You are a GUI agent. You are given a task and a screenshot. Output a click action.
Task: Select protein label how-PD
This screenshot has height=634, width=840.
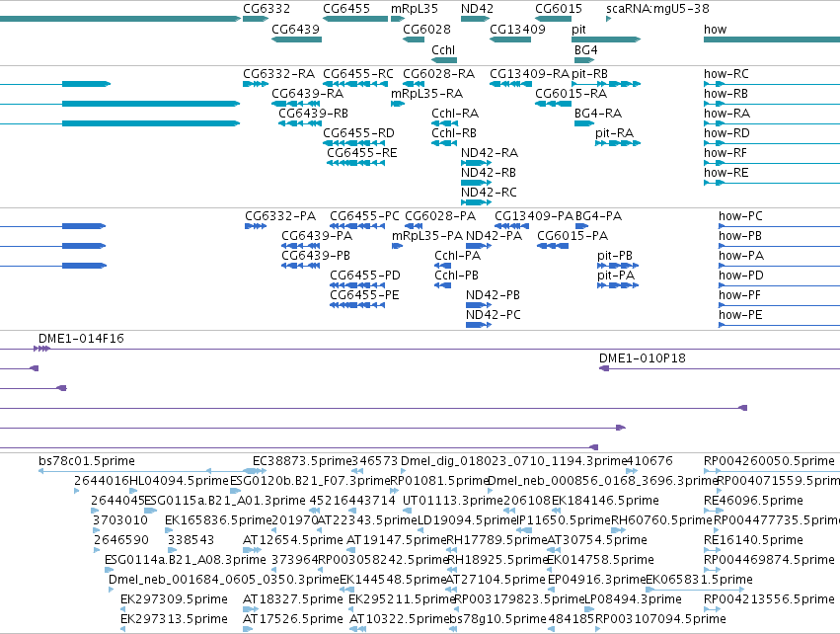point(741,276)
